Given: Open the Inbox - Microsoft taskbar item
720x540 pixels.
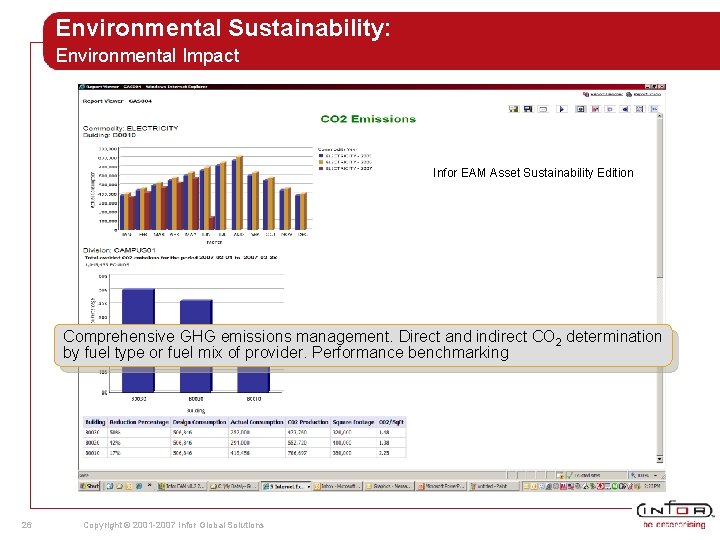Looking at the screenshot, I should pos(338,486).
